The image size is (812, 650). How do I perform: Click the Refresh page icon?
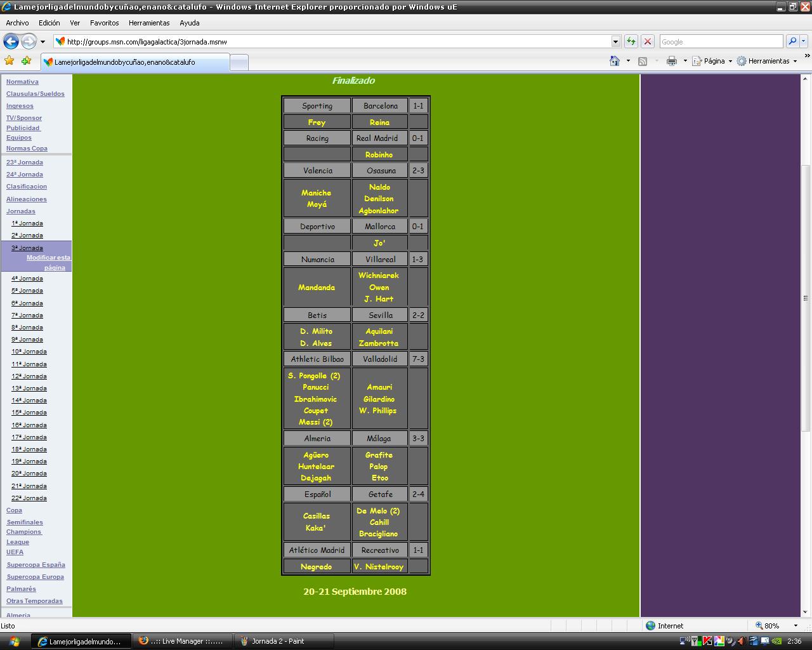631,42
